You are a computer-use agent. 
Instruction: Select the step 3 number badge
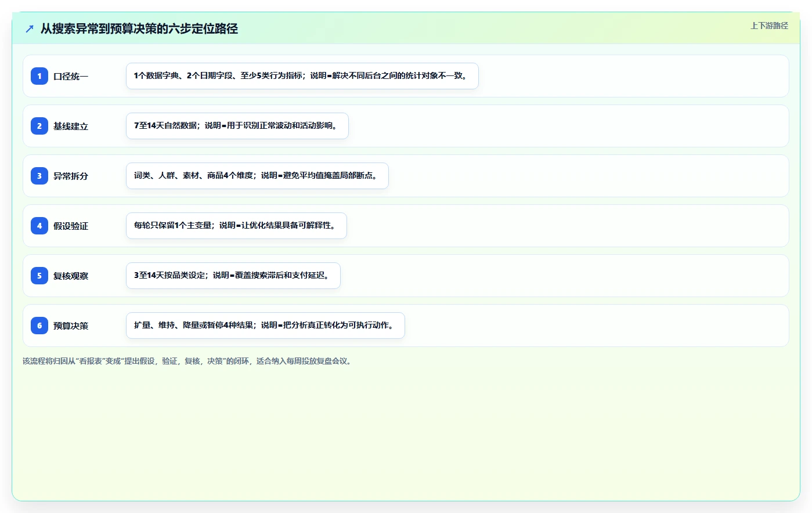(39, 176)
